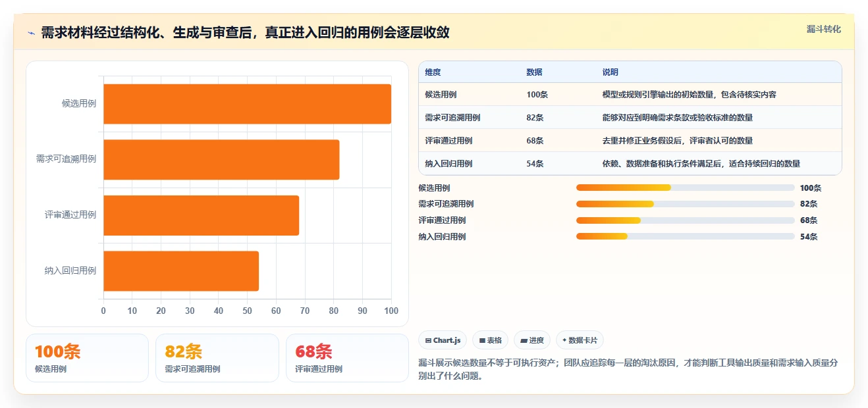Click the description starting 依赖、数据准备

click(701, 164)
